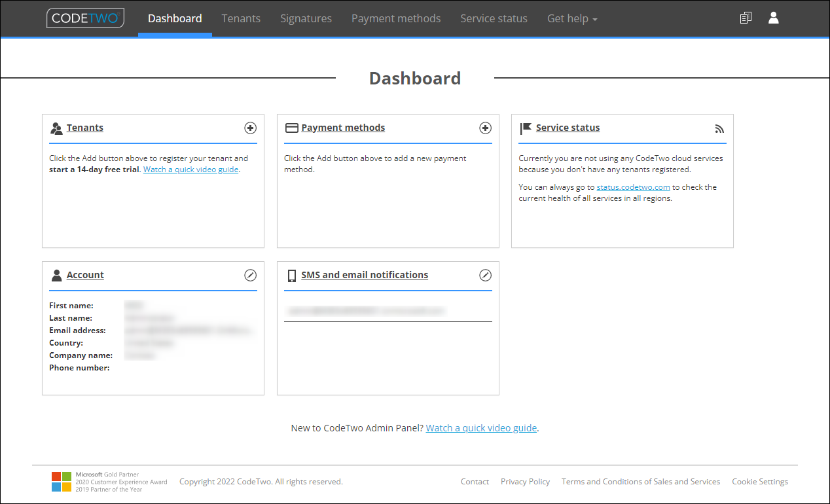Open Cookie Settings in the footer
This screenshot has height=504, width=830.
[x=760, y=482]
